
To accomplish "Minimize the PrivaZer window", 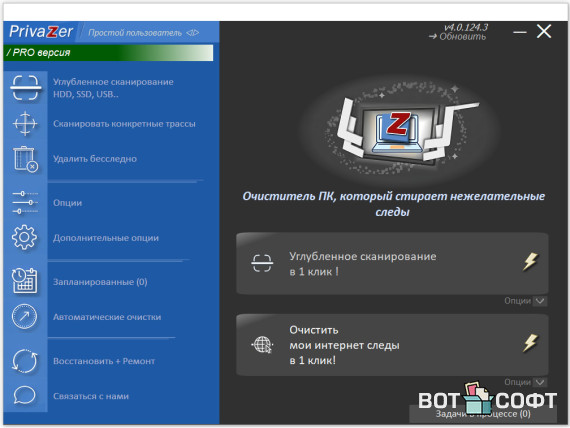I will pyautogui.click(x=520, y=32).
